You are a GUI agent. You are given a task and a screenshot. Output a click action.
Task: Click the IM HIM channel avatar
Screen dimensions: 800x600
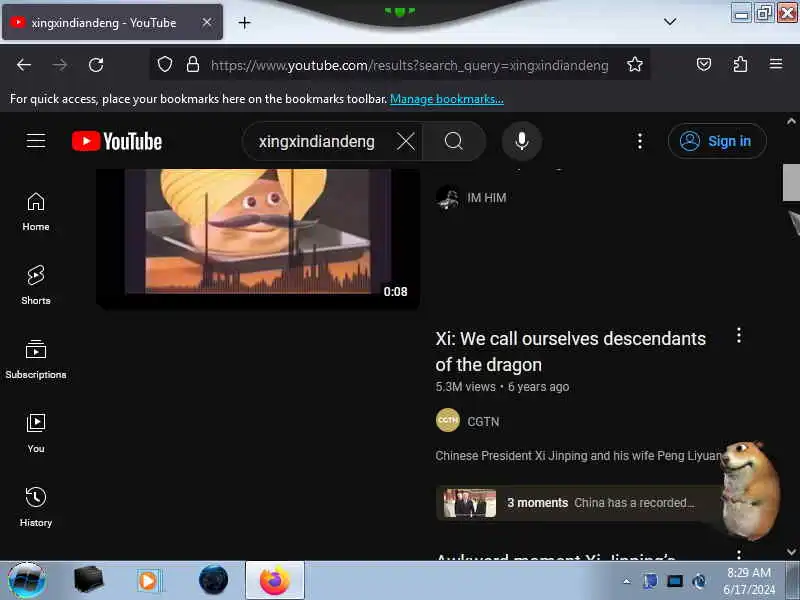pos(448,198)
